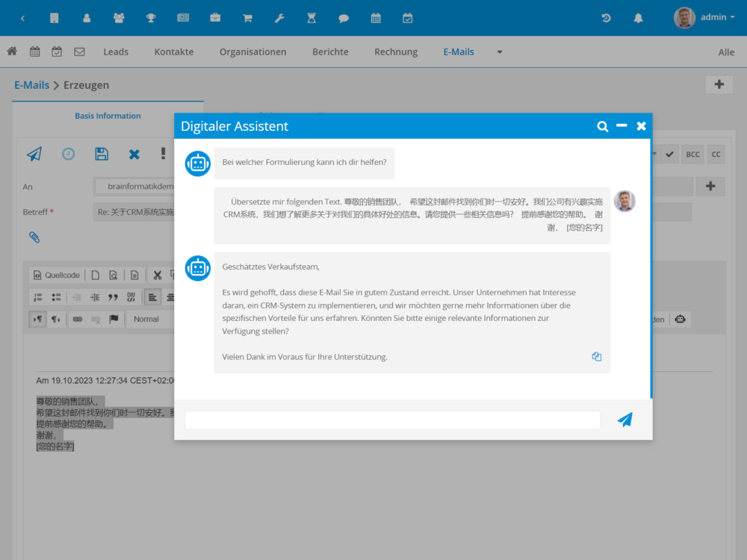Open the notifications bell icon
The width and height of the screenshot is (747, 560).
(638, 18)
